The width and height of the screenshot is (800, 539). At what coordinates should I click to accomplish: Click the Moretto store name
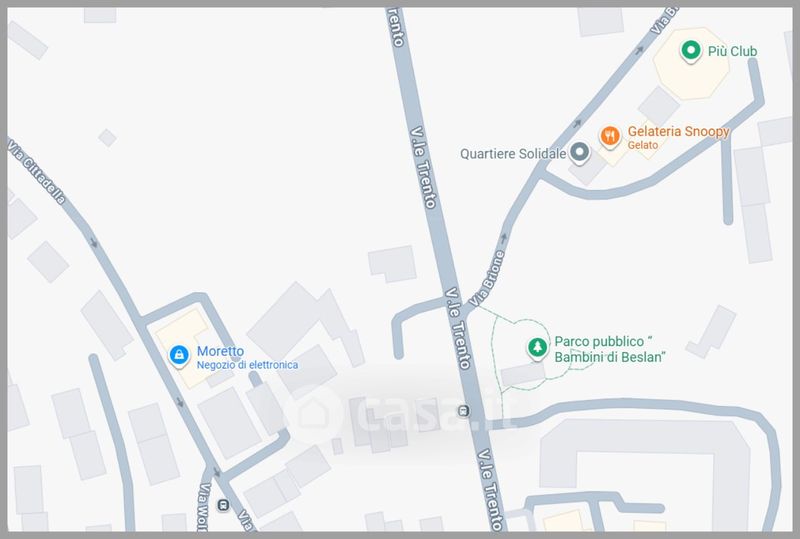220,351
